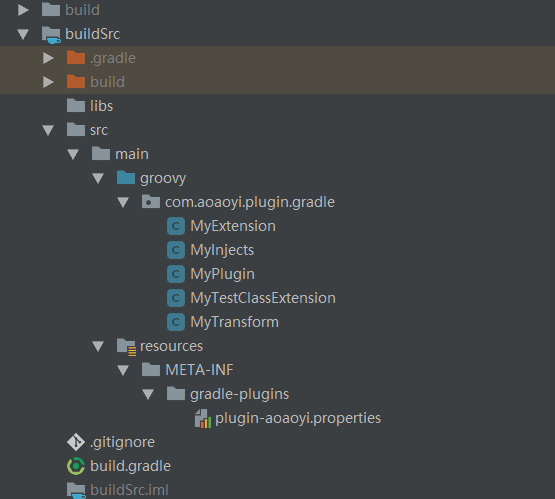The image size is (555, 499).
Task: Click the groovy source root folder icon
Action: [x=126, y=178]
